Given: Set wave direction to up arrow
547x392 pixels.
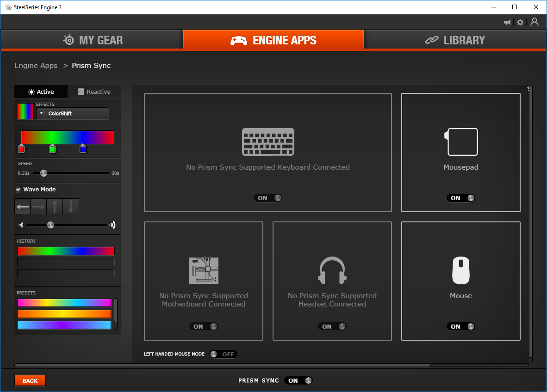Looking at the screenshot, I should pos(55,207).
